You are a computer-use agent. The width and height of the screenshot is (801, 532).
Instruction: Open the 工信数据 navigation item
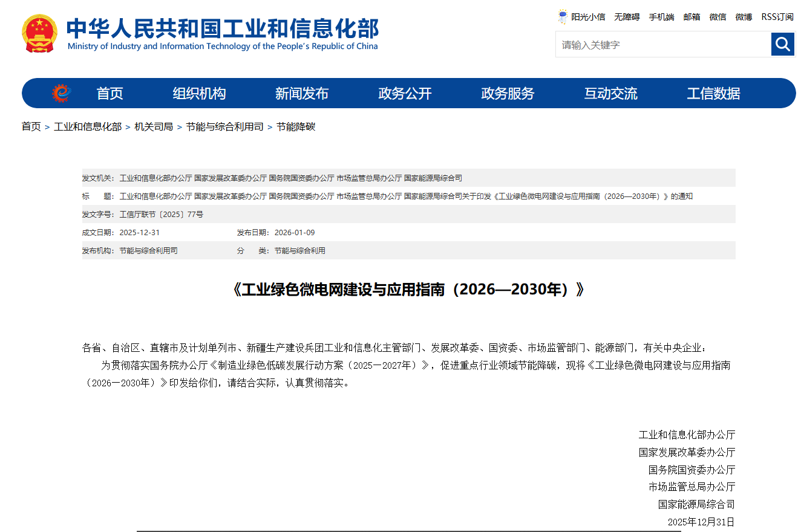click(714, 94)
